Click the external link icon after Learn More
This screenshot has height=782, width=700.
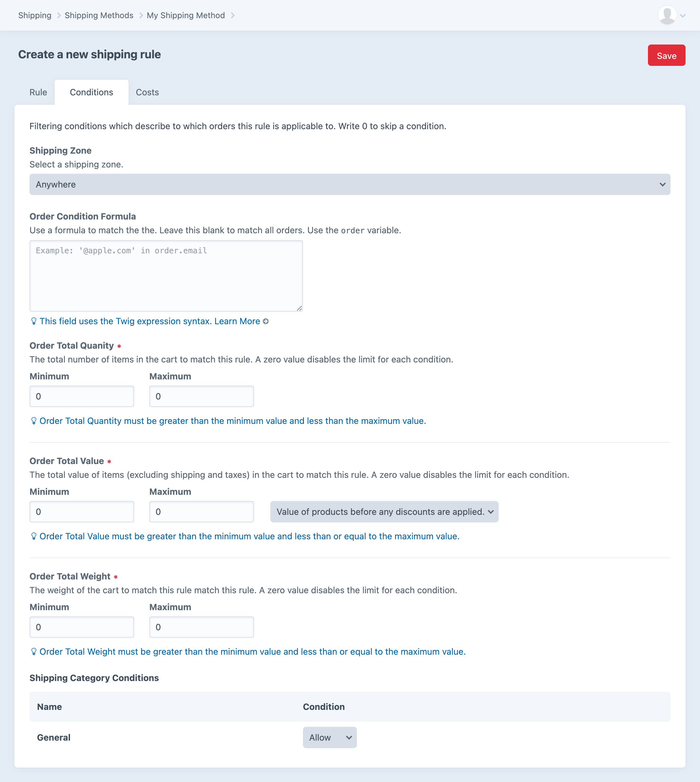click(266, 321)
